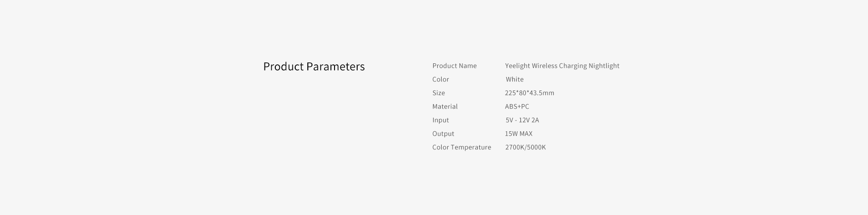Click the word Yeelight in product name
This screenshot has height=215, width=868.
[517, 66]
